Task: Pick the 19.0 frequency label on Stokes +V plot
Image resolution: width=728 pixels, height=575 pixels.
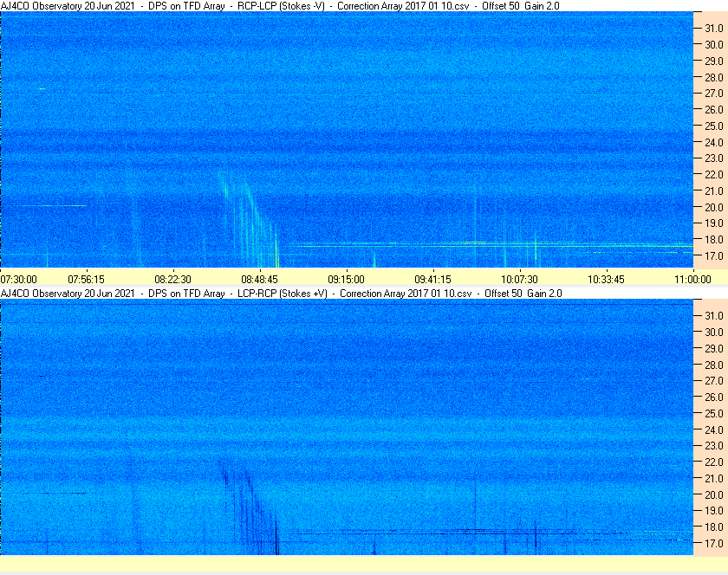Action: click(x=714, y=511)
